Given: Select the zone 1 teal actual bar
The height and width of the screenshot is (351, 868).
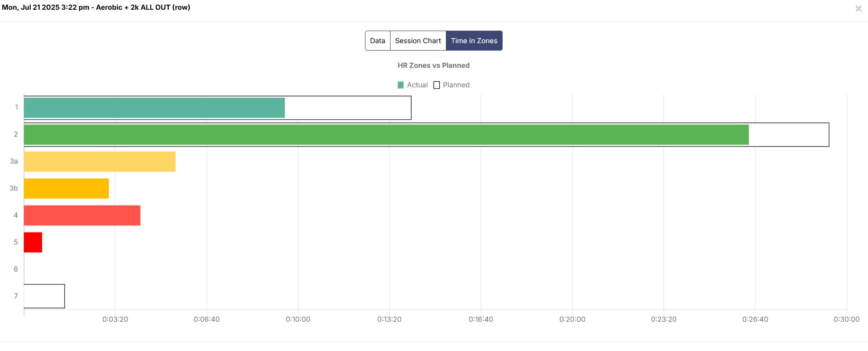Looking at the screenshot, I should (154, 108).
